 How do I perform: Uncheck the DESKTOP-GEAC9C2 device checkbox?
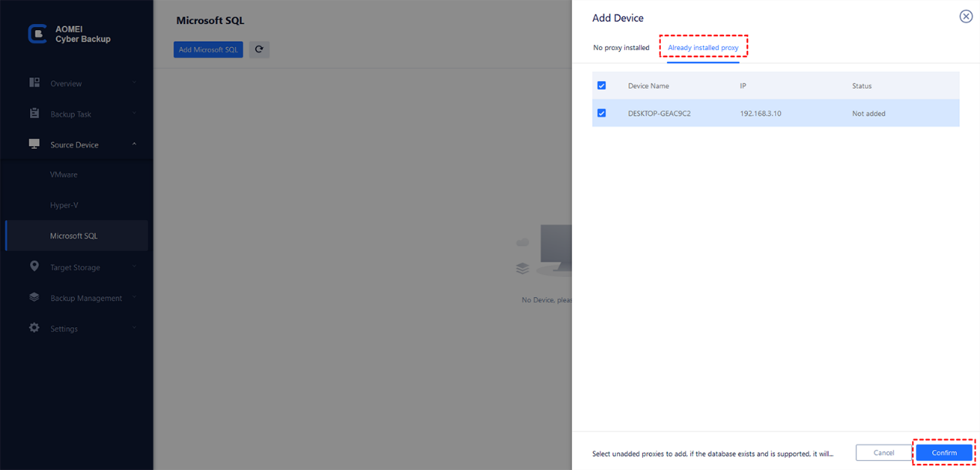pyautogui.click(x=601, y=113)
